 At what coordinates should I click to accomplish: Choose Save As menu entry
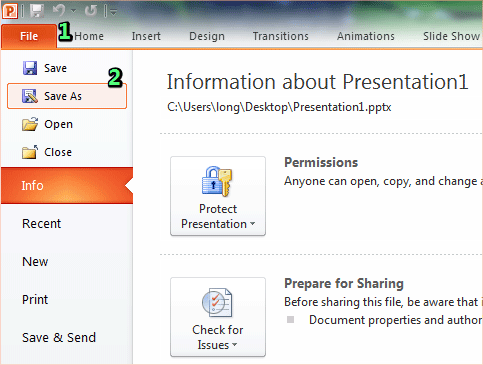(x=67, y=96)
